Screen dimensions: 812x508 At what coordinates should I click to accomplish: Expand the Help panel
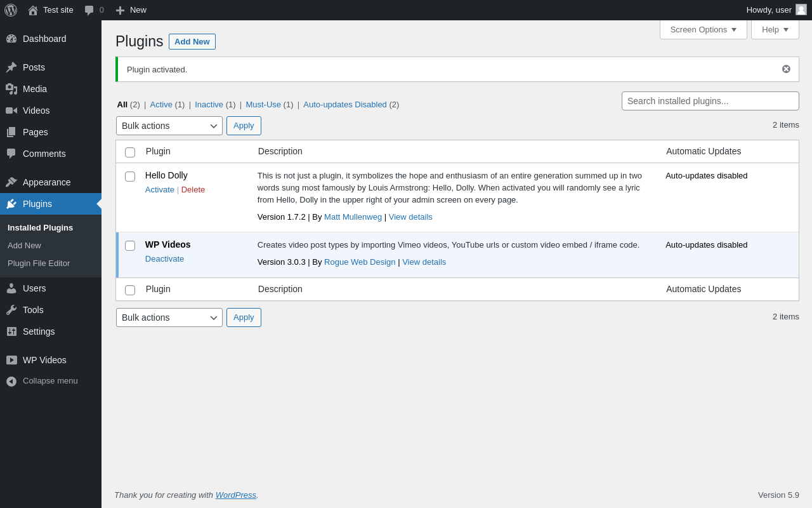click(x=775, y=29)
